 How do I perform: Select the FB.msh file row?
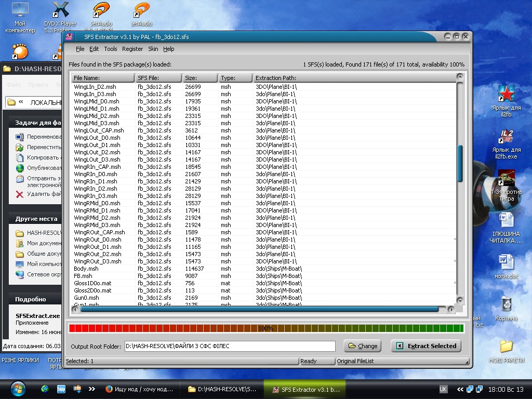point(263,276)
